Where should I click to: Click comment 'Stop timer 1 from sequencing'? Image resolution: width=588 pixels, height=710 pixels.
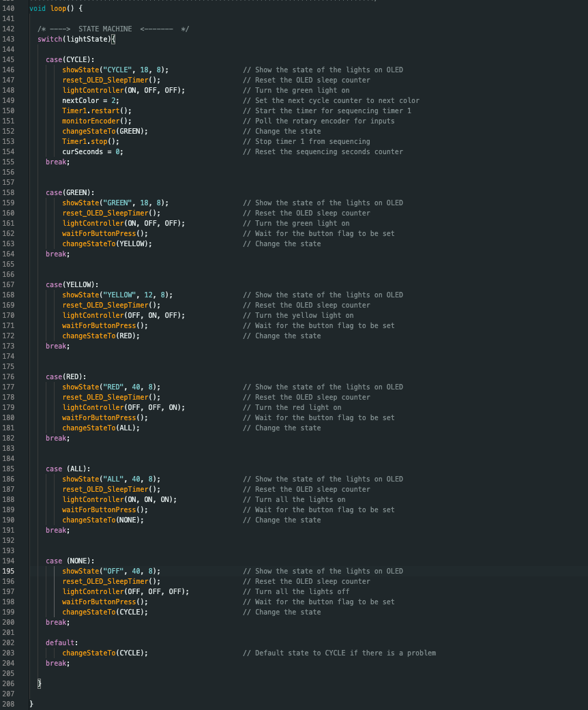(x=307, y=142)
